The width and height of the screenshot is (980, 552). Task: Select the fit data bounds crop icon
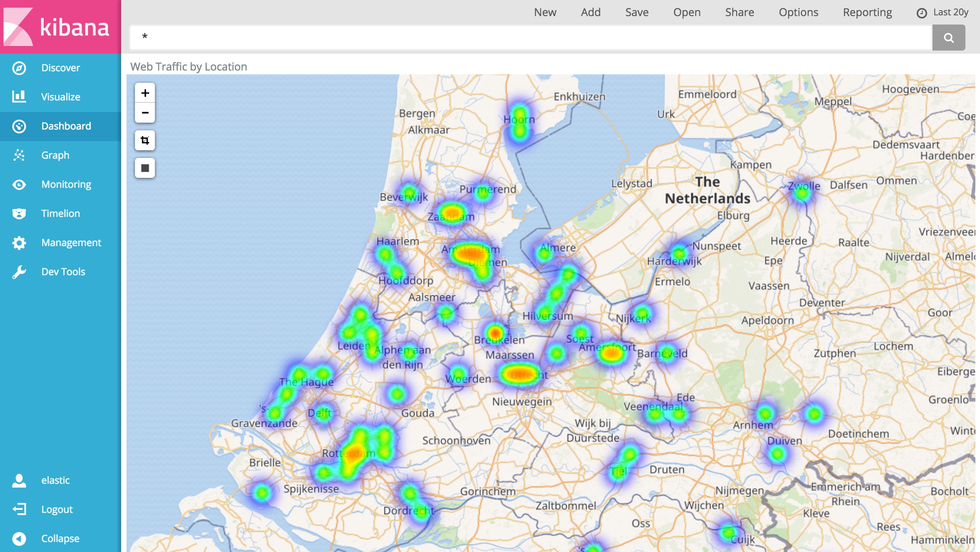pos(145,140)
